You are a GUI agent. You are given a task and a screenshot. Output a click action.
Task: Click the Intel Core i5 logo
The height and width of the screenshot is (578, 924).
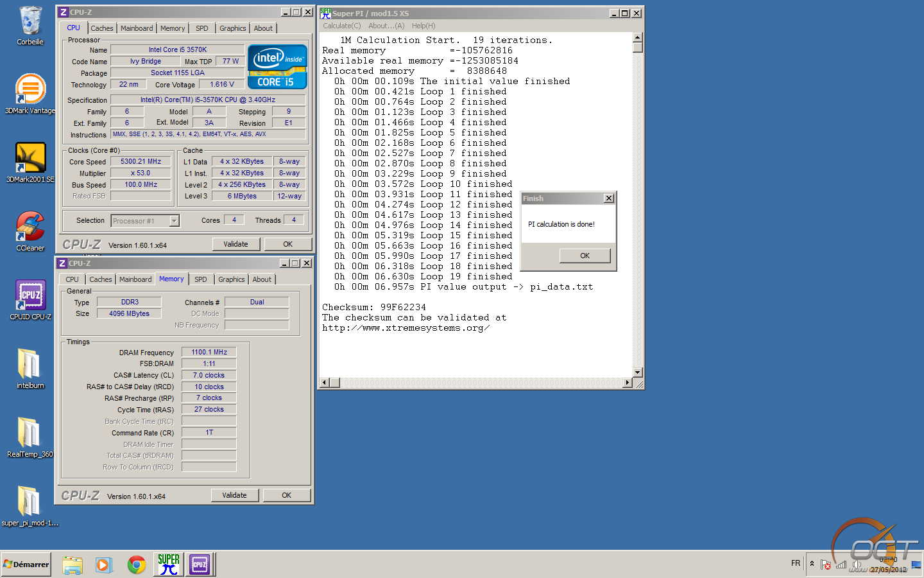277,67
